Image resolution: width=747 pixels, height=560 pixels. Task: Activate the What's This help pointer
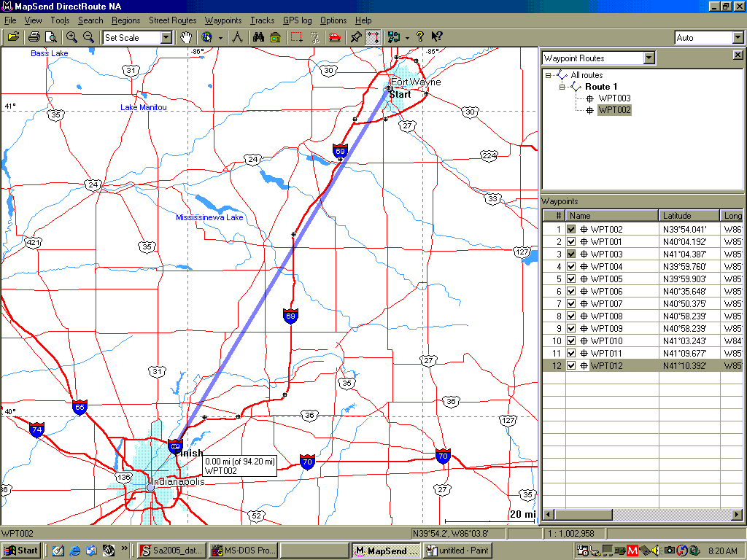[436, 37]
